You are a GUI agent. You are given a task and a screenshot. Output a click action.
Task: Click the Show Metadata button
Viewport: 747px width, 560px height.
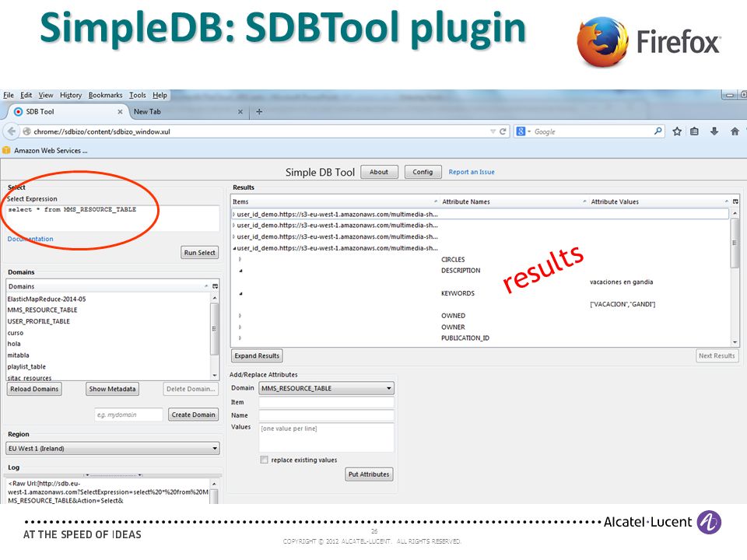[112, 389]
